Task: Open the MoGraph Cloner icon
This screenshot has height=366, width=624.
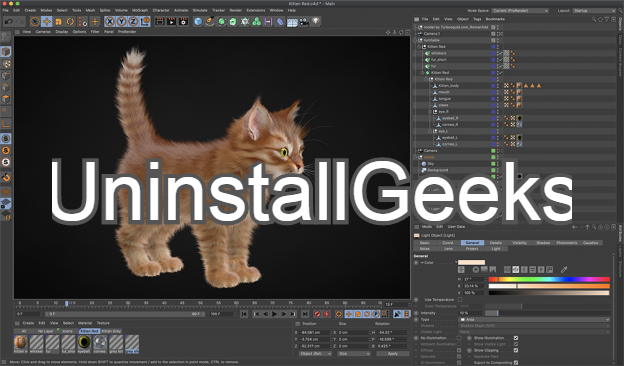Action: (257, 21)
